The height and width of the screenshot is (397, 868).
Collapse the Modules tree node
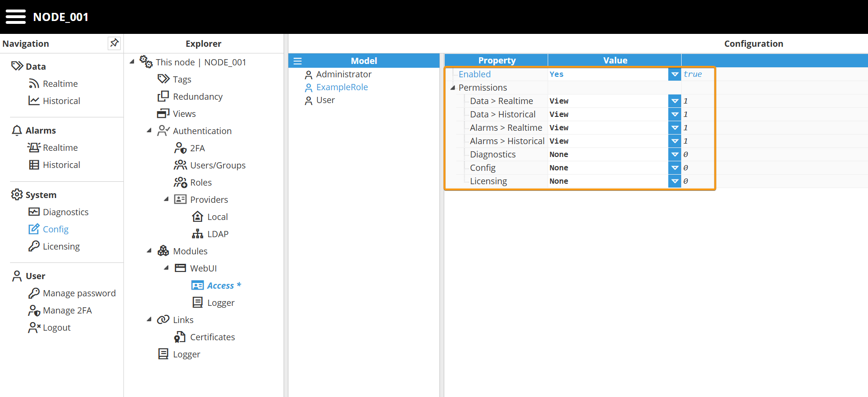149,251
